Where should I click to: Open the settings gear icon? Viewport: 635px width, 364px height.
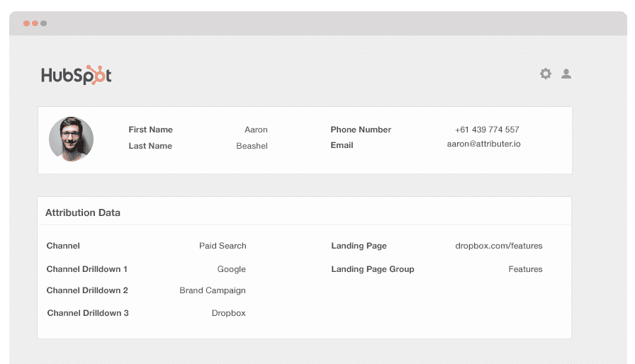point(545,74)
